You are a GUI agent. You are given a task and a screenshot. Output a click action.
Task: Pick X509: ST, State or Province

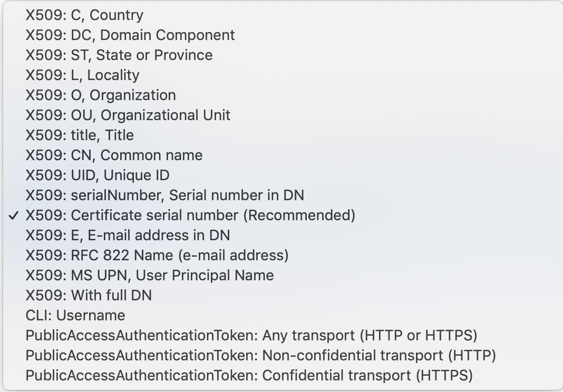click(119, 55)
